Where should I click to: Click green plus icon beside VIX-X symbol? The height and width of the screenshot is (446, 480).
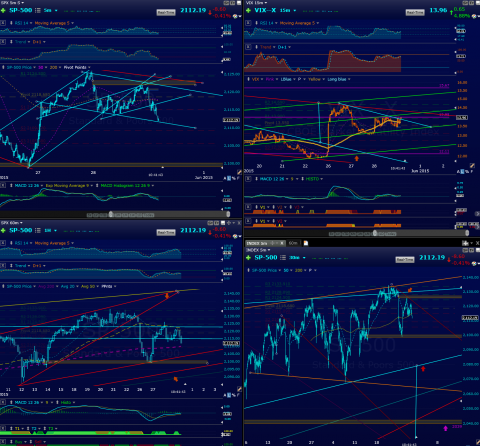pos(248,10)
